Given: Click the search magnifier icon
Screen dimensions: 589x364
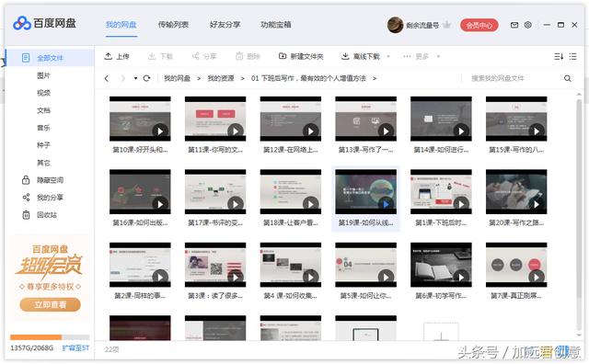Looking at the screenshot, I should (x=568, y=78).
